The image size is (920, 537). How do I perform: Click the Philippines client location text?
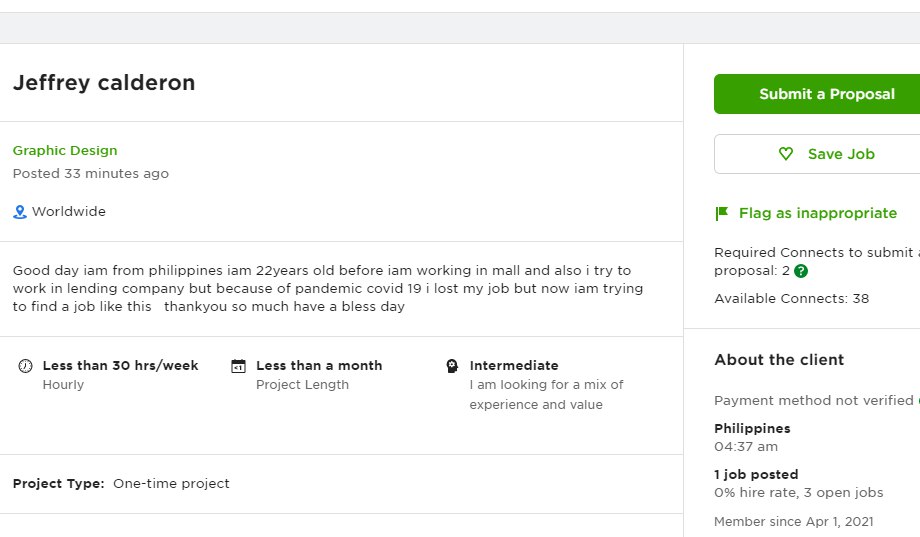coord(752,428)
